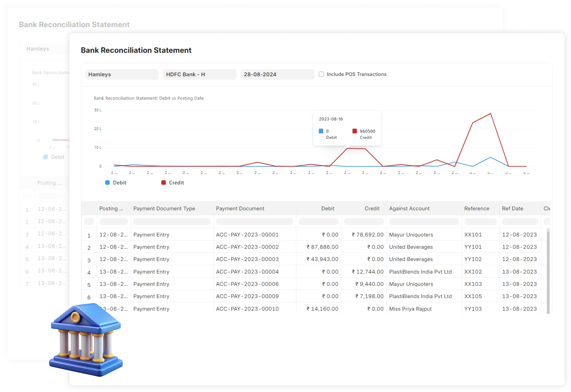
Task: Click the credit peak point on chart
Action: coord(491,114)
